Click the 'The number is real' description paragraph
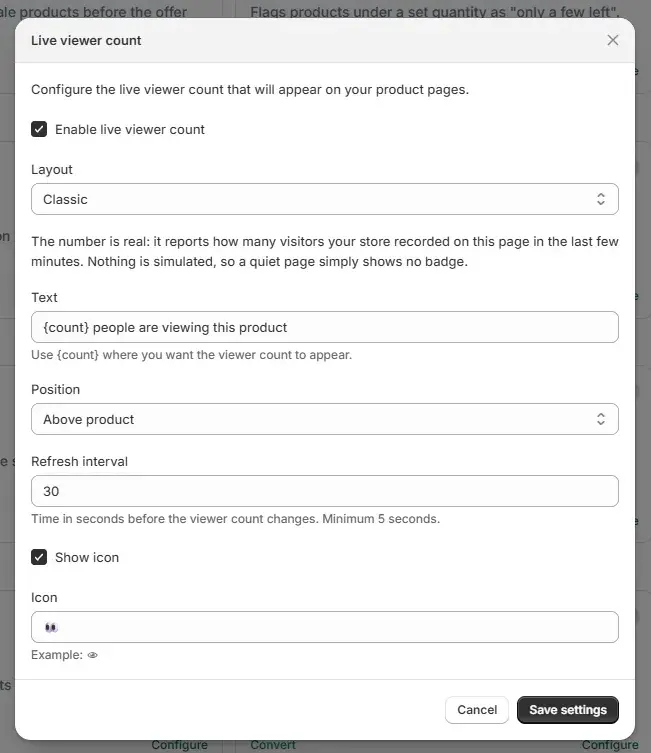Screen dimensions: 651x753 [325, 252]
